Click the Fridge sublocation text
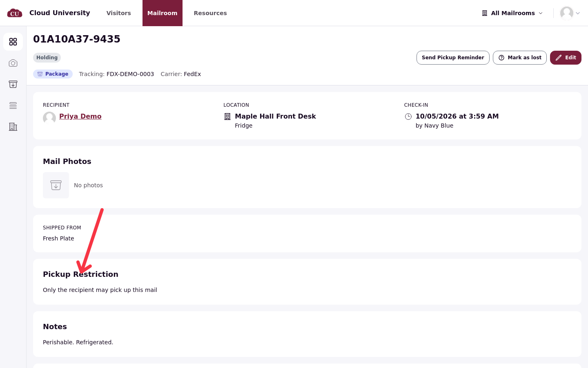The width and height of the screenshot is (588, 368). [244, 126]
